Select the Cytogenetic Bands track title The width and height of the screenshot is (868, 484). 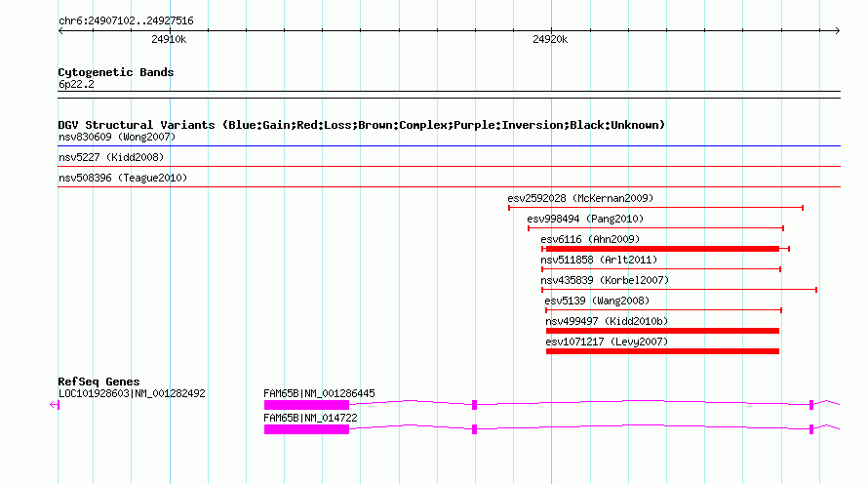pos(116,72)
